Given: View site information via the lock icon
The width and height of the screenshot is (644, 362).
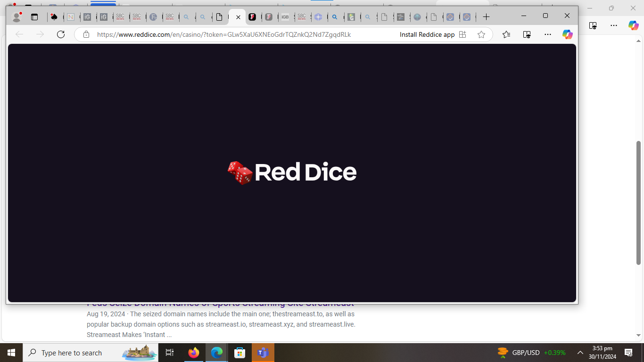Looking at the screenshot, I should [x=86, y=34].
